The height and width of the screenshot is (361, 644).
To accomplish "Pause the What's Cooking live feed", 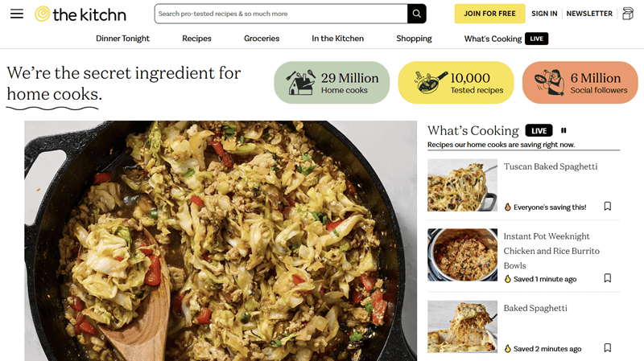I will (x=563, y=130).
